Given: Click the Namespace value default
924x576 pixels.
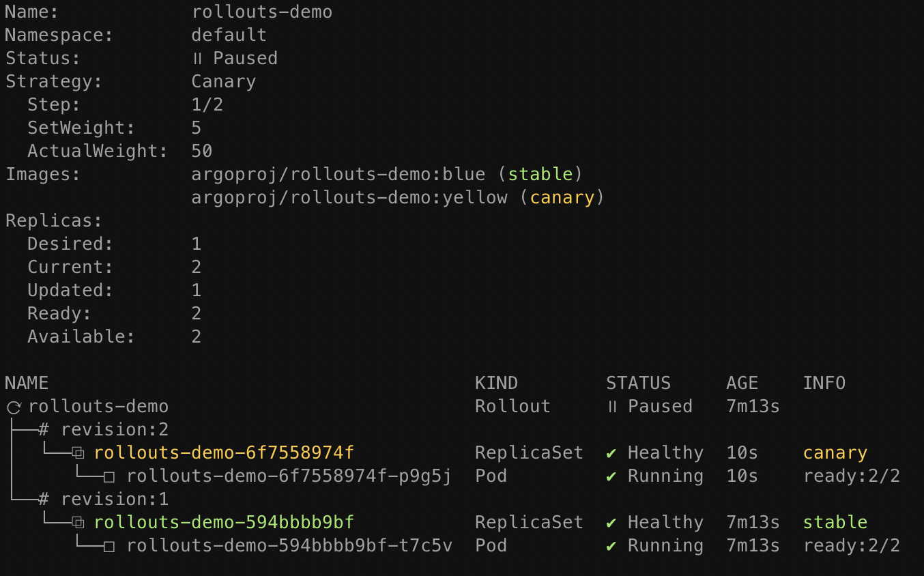Looking at the screenshot, I should [229, 35].
